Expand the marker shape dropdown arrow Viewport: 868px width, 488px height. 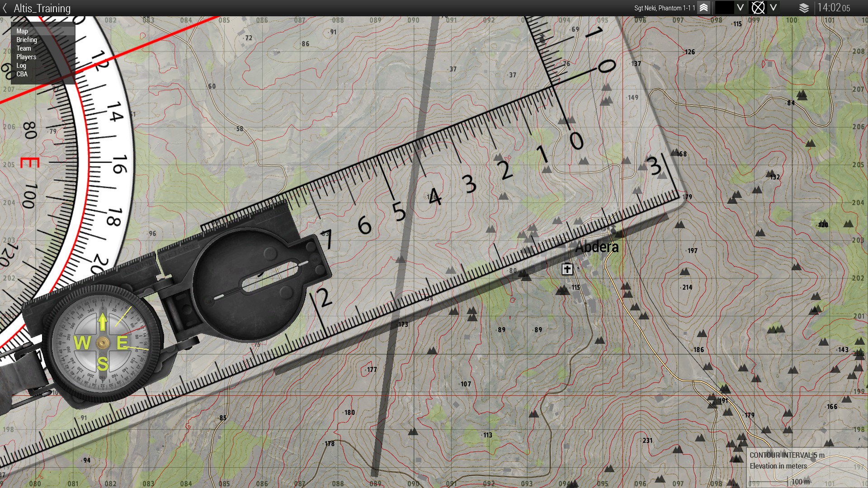pyautogui.click(x=774, y=8)
